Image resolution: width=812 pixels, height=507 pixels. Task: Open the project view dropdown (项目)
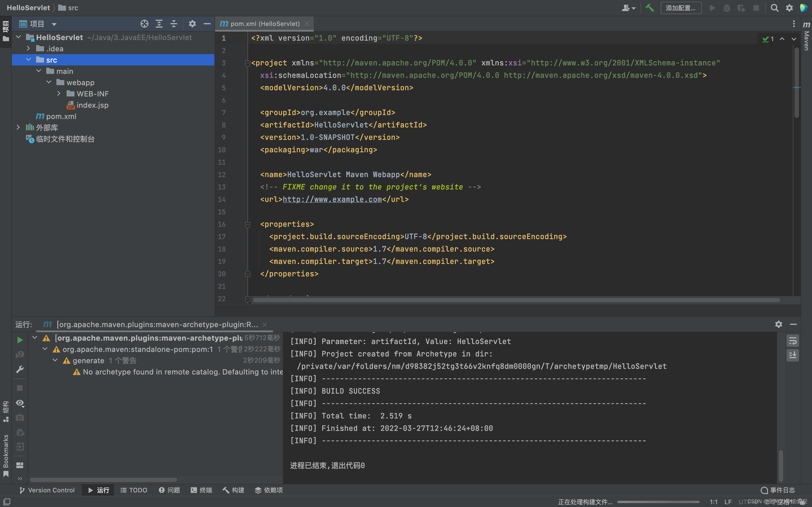[x=38, y=24]
